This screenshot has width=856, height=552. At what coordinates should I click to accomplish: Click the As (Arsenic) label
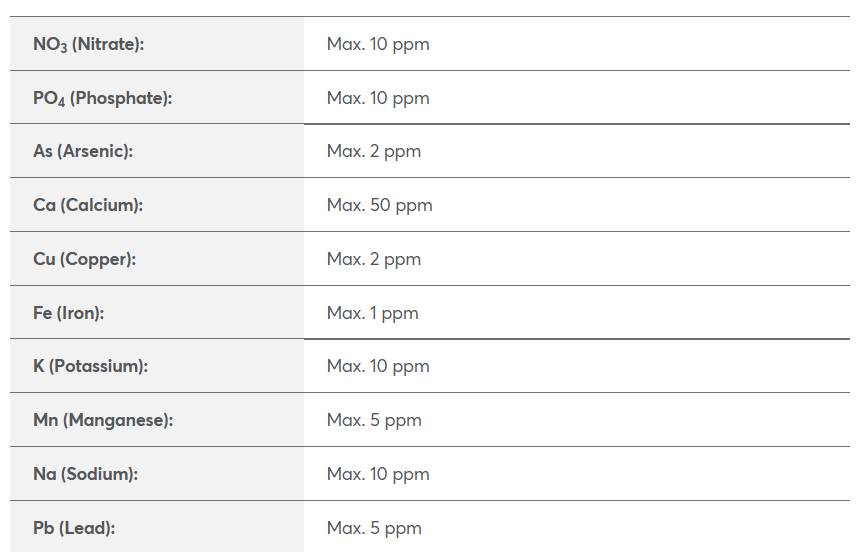pyautogui.click(x=83, y=151)
